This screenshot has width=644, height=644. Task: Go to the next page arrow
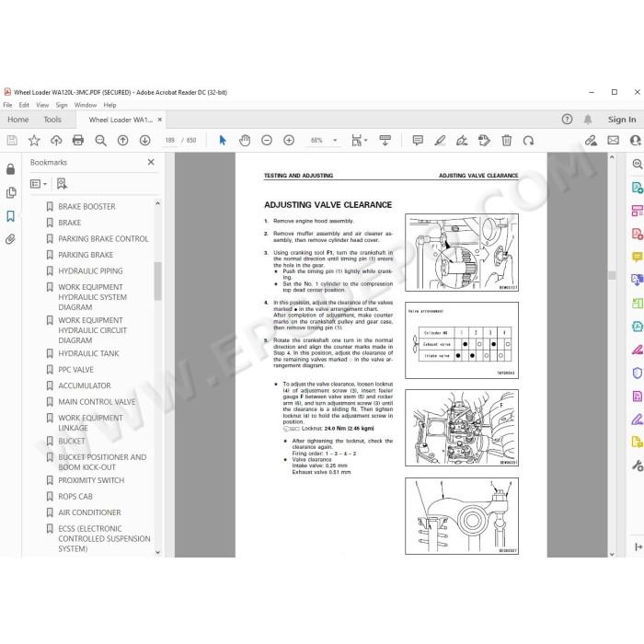tap(145, 141)
